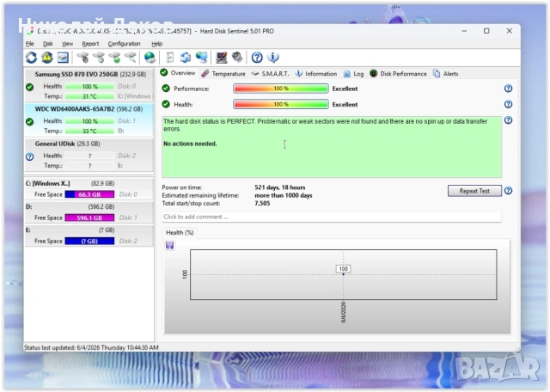Click the save floppy icon above health chart
Screen dimensions: 550x392
click(x=170, y=245)
